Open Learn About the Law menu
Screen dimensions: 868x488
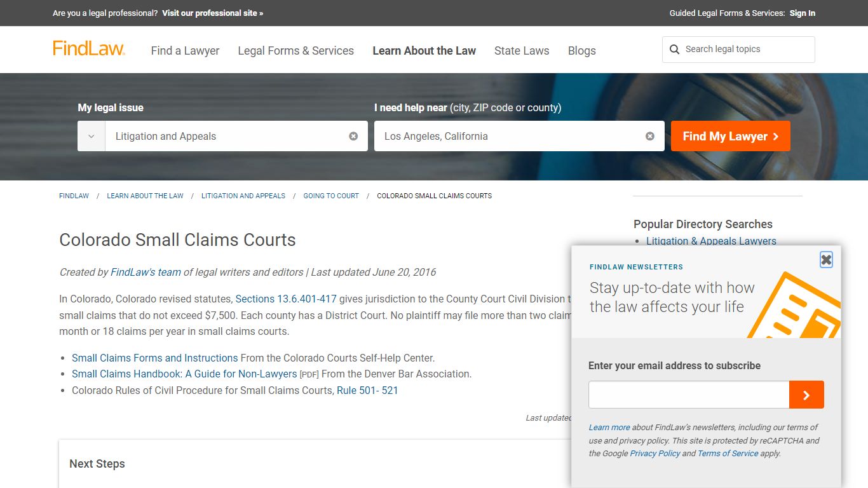424,51
